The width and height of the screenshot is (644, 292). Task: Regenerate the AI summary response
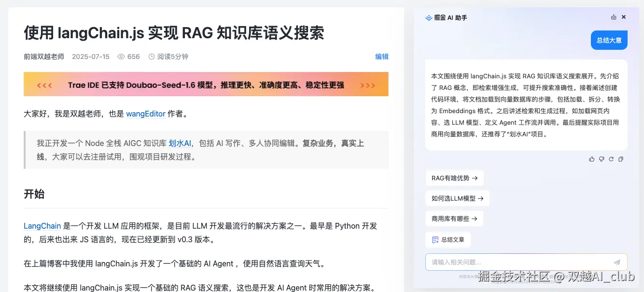[x=611, y=159]
